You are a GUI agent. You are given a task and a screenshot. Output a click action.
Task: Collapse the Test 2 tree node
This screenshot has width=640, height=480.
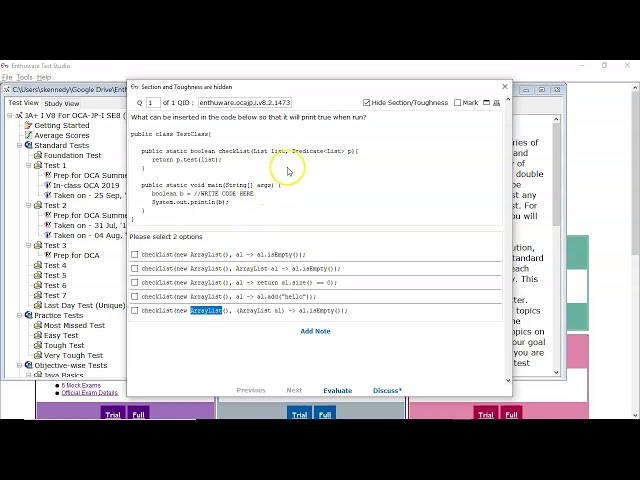point(29,205)
